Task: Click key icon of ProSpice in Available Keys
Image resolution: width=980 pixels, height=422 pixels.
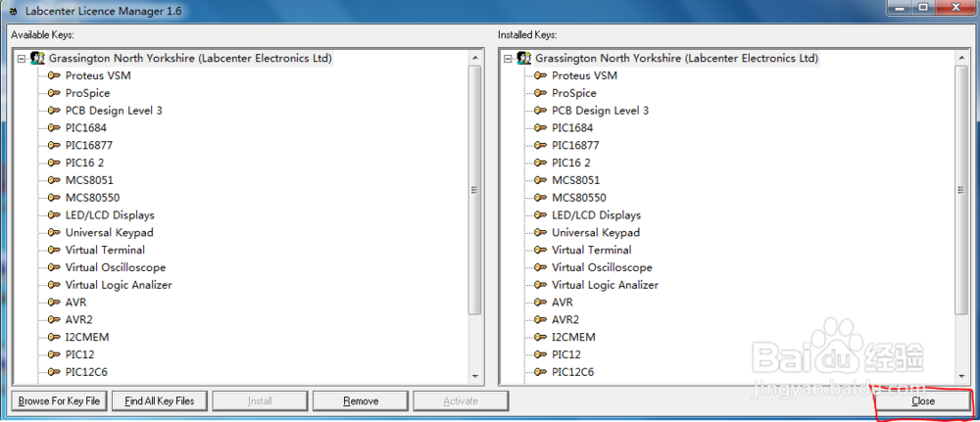Action: click(x=54, y=93)
